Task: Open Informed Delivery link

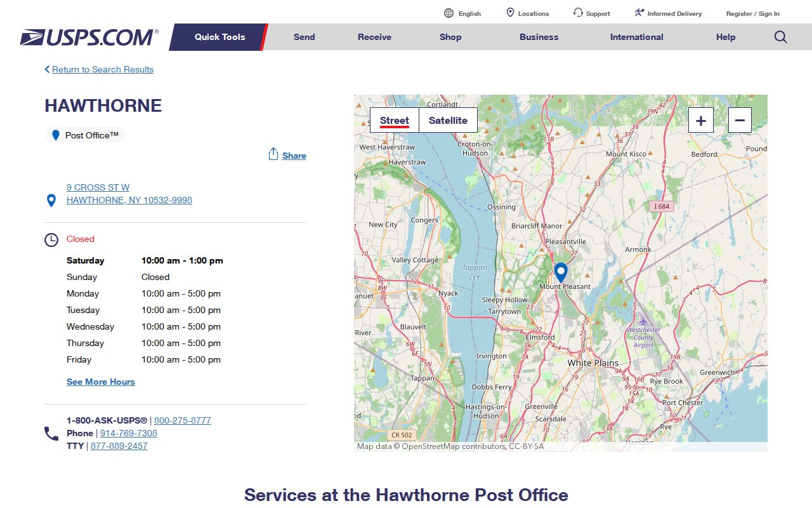Action: [674, 13]
